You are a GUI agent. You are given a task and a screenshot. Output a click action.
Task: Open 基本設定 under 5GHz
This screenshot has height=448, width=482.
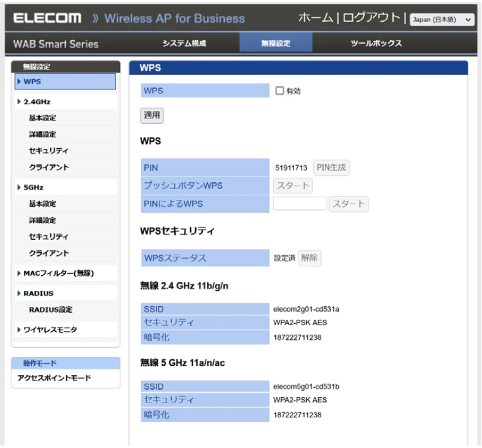tap(42, 204)
